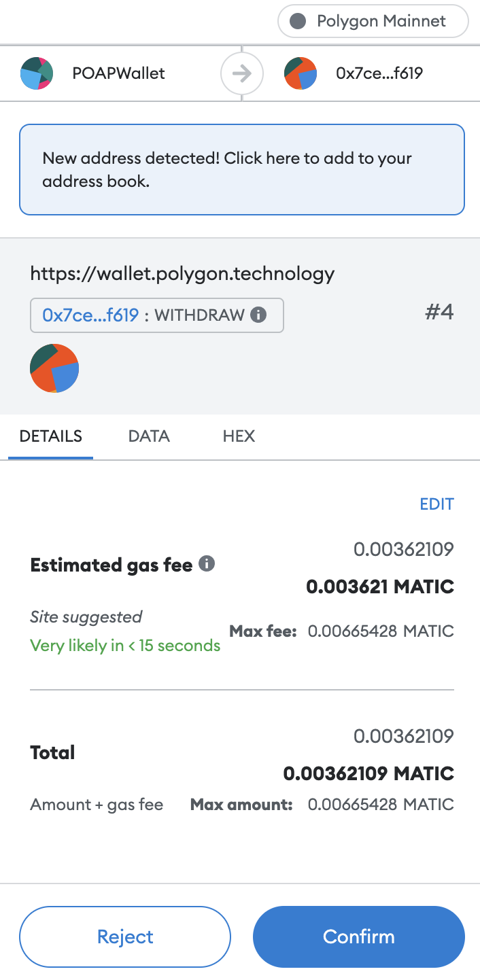The height and width of the screenshot is (980, 480).
Task: Add new address to address book banner
Action: (242, 169)
